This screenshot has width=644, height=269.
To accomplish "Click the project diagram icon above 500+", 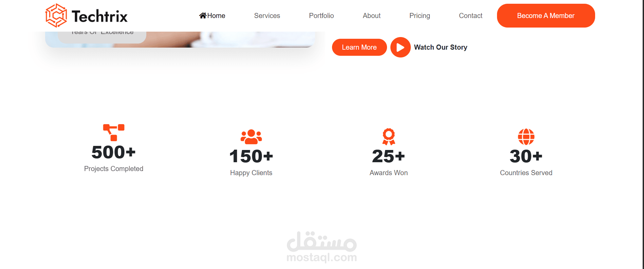I will (114, 133).
